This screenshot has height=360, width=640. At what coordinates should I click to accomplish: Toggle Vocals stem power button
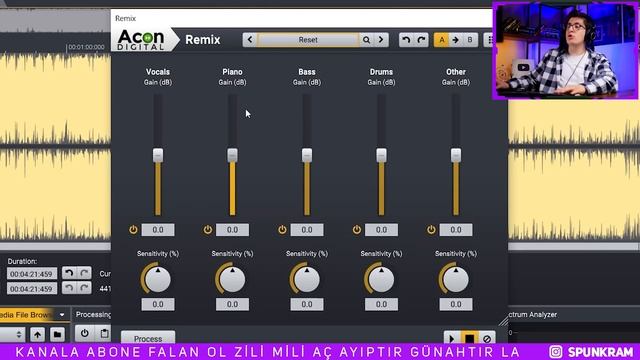(x=133, y=229)
